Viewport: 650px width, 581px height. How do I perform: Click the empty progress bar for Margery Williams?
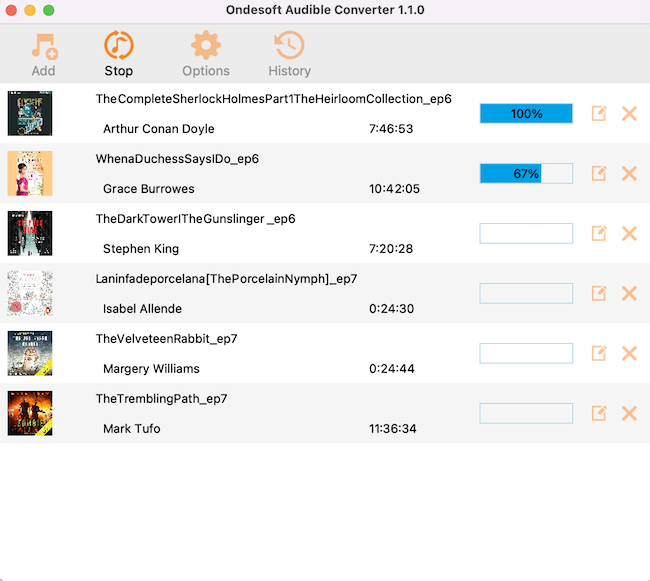click(526, 353)
